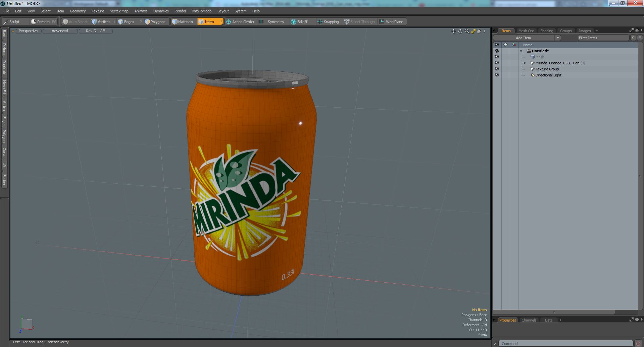Toggle Symmetry on or off
644x347 pixels.
tap(273, 22)
